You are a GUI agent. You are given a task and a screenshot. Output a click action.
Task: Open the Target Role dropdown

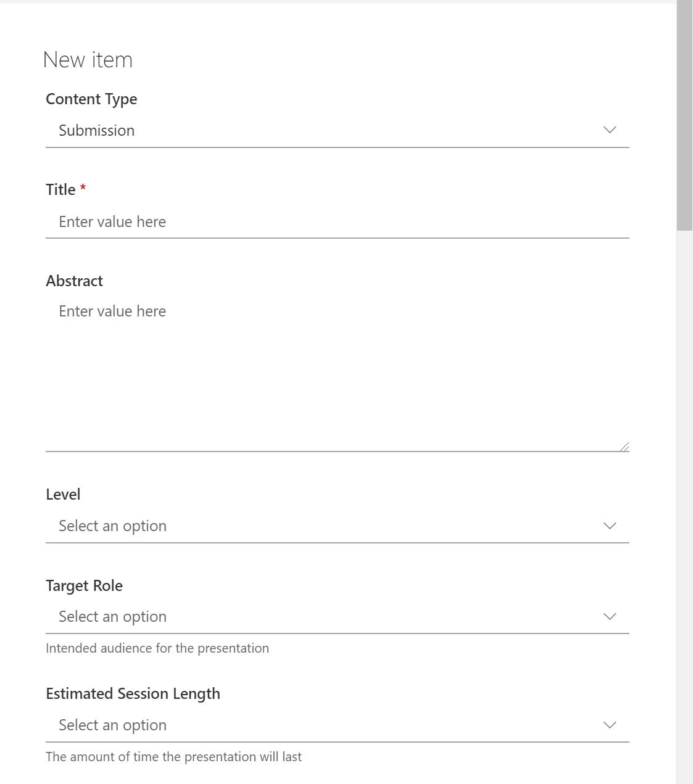pyautogui.click(x=338, y=616)
